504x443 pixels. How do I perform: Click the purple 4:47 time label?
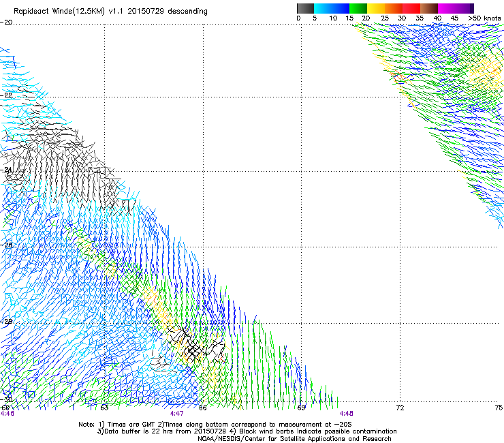coord(177,414)
